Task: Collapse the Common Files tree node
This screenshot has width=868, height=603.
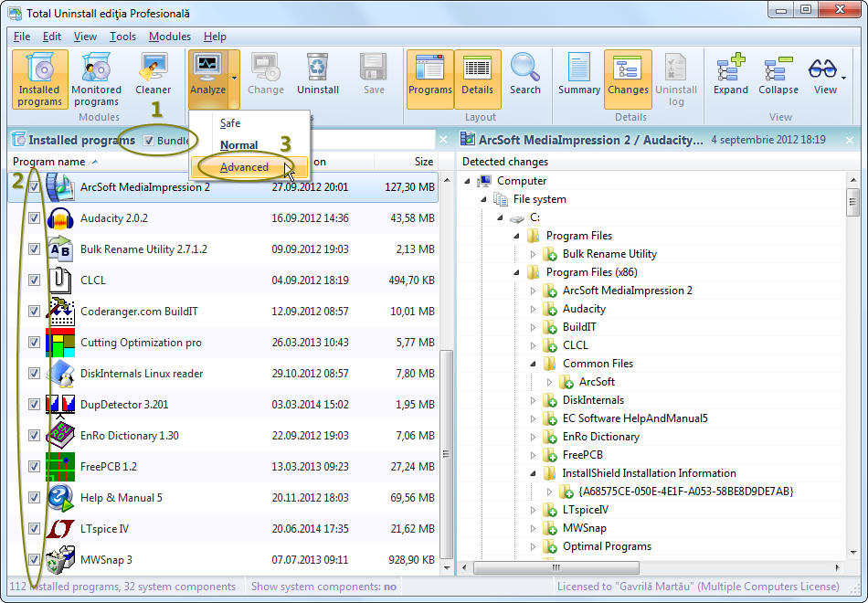Action: click(535, 364)
